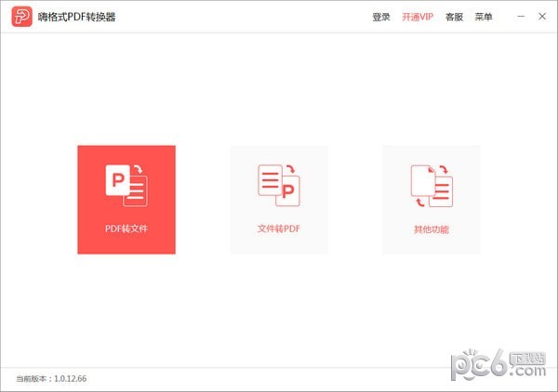Click the PDF转文件 text label

[126, 229]
